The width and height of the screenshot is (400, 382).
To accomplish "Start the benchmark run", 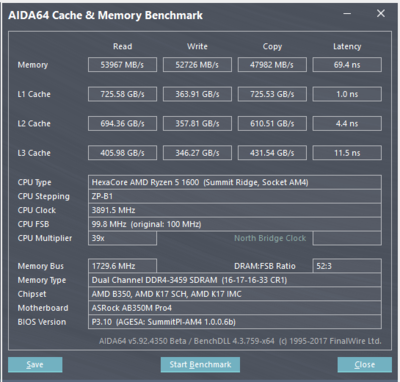I will tap(200, 365).
